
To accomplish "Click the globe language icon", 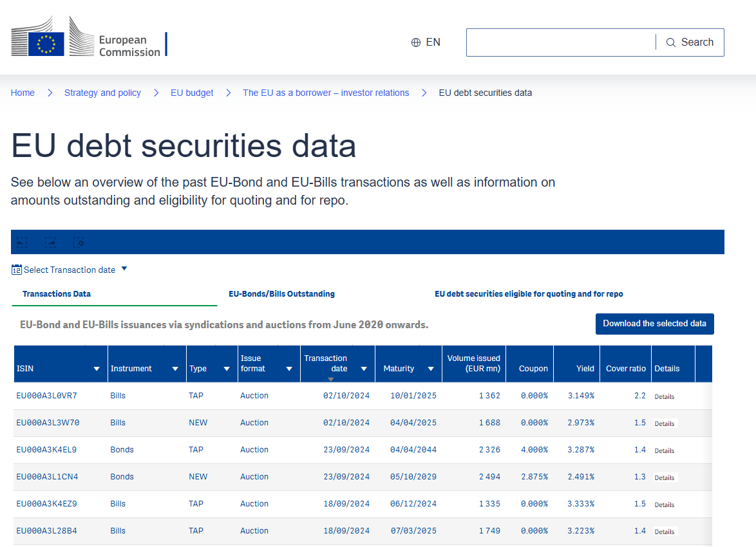I will (x=415, y=42).
